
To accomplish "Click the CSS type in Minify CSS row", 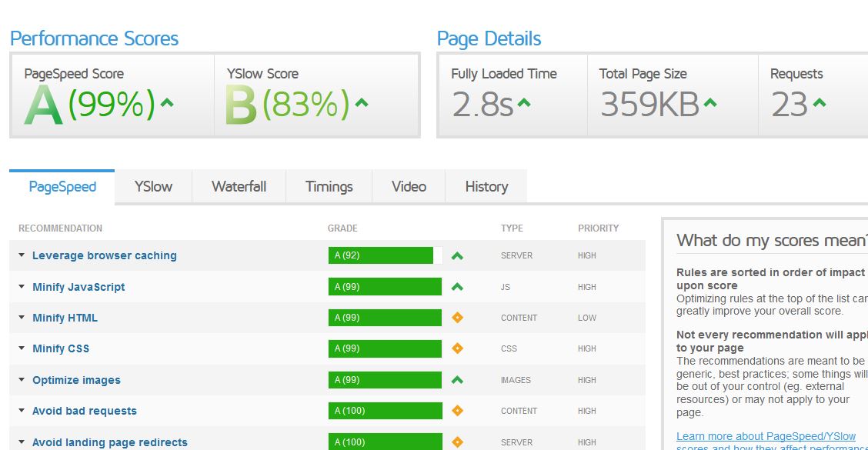I will [509, 348].
